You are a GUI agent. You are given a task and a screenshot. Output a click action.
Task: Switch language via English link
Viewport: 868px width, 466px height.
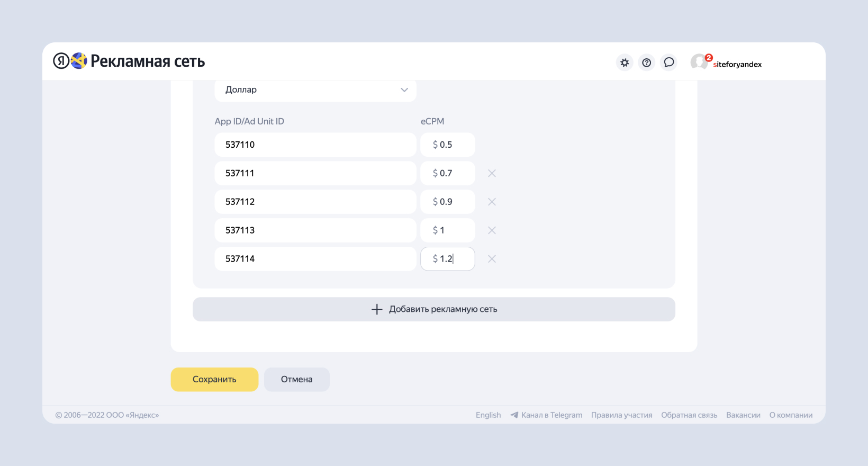(488, 415)
